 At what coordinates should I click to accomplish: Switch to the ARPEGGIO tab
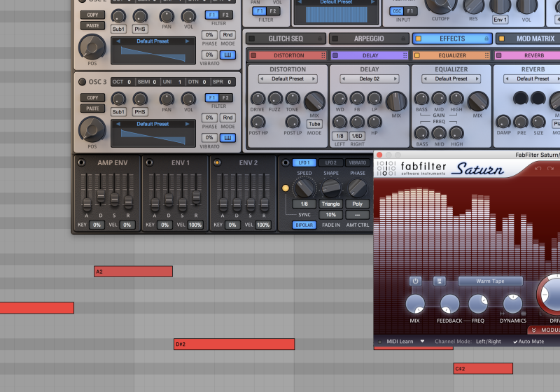[x=367, y=38]
